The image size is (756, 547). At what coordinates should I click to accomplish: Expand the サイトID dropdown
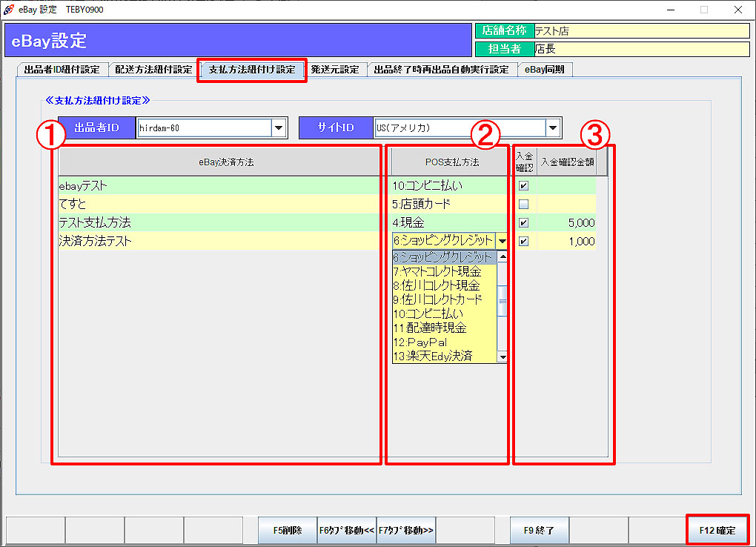coord(553,128)
